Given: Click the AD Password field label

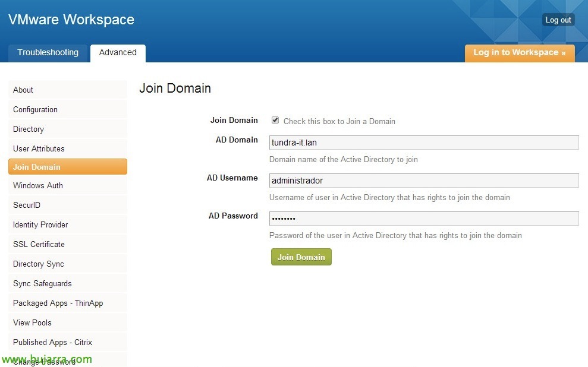Looking at the screenshot, I should (233, 216).
